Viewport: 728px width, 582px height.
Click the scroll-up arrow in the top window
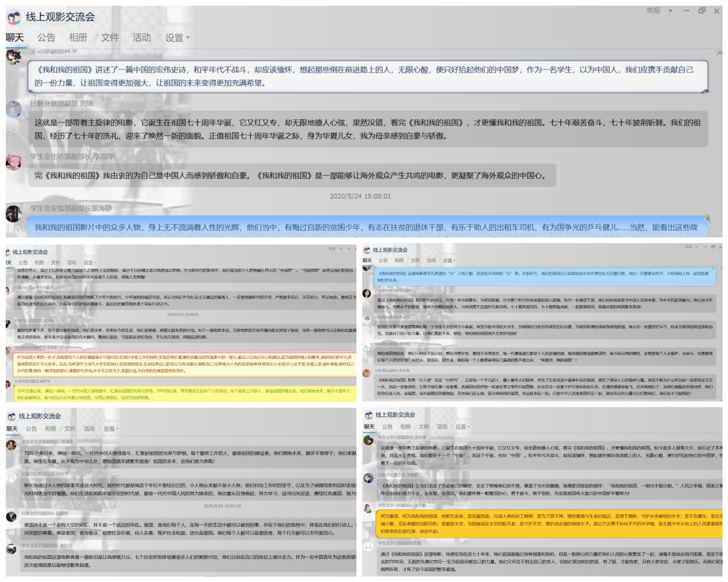pyautogui.click(x=719, y=53)
